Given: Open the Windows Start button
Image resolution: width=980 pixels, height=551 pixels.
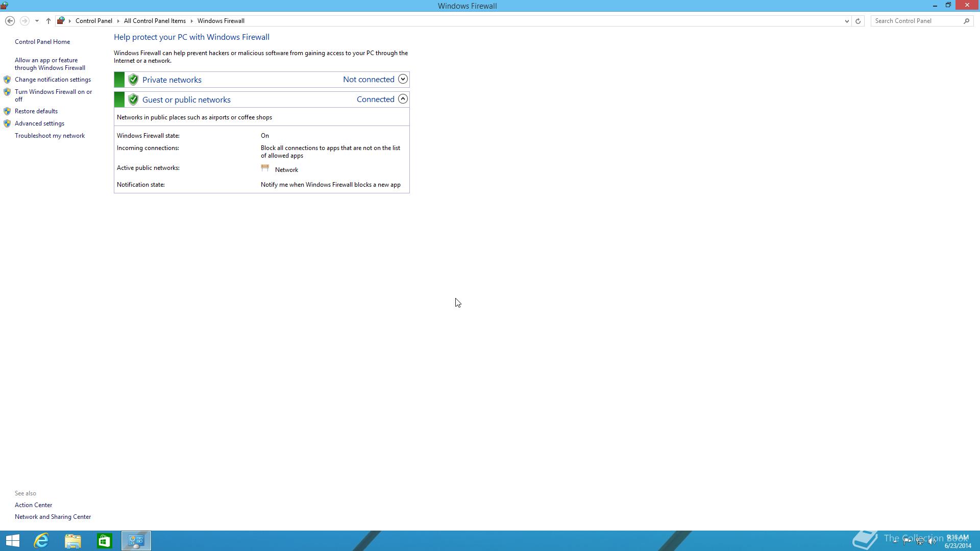Looking at the screenshot, I should pos(12,541).
